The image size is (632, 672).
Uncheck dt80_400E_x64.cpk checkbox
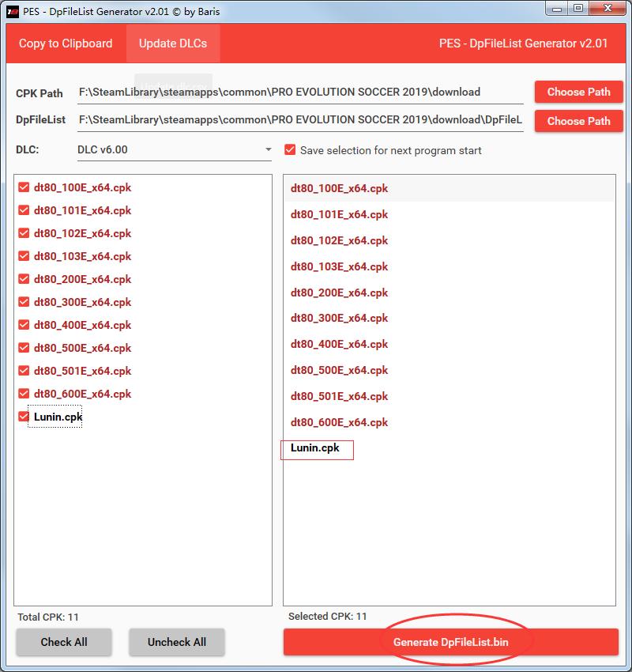[x=24, y=325]
